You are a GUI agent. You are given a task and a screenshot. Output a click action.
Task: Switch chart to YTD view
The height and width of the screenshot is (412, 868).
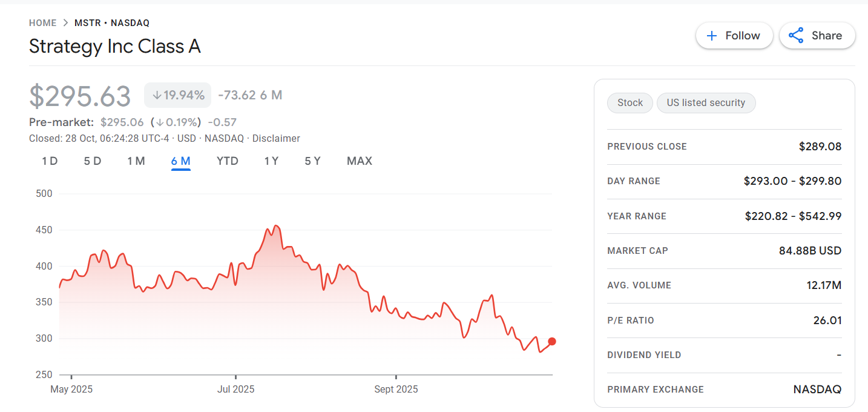(228, 161)
